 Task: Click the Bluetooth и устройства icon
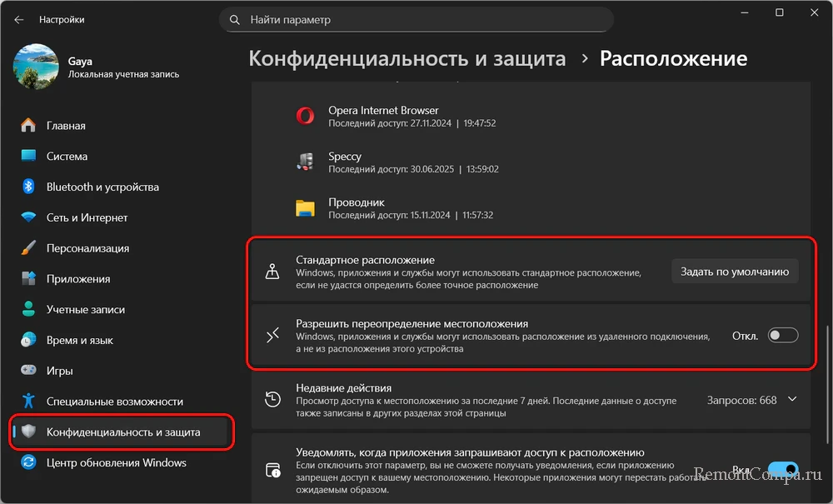coord(29,187)
